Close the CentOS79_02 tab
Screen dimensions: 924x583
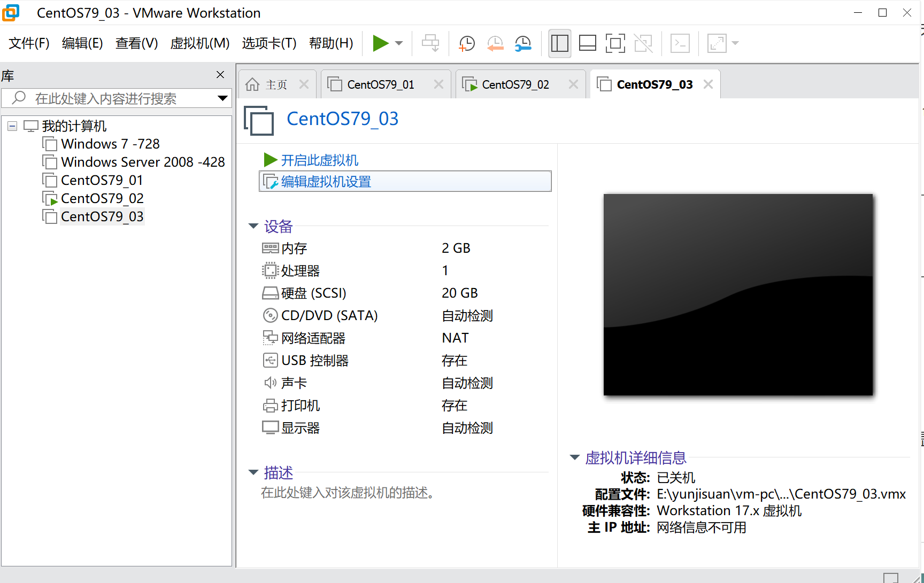coord(573,84)
